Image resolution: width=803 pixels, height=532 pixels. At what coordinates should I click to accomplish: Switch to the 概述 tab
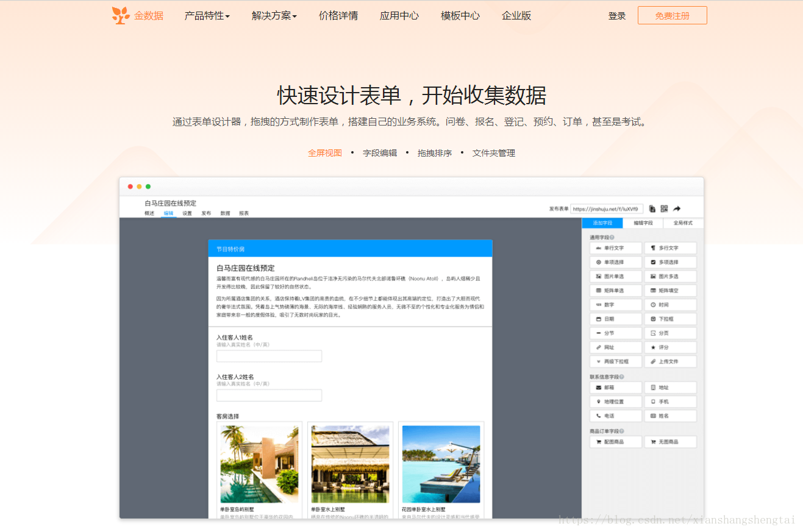tap(149, 213)
